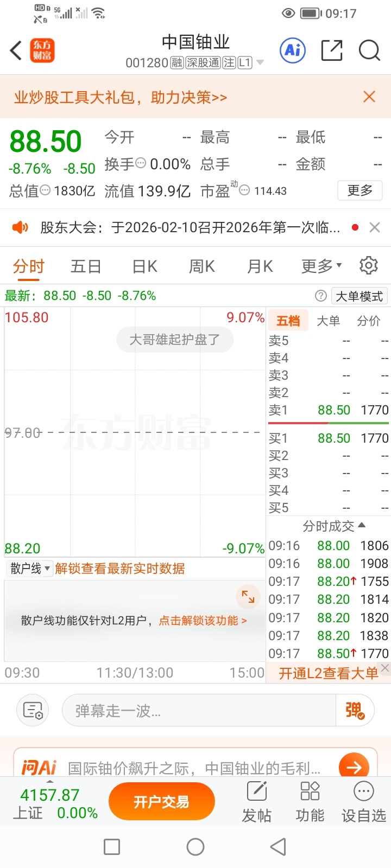Switch to the 分价 tab
The height and width of the screenshot is (868, 391).
[x=368, y=321]
